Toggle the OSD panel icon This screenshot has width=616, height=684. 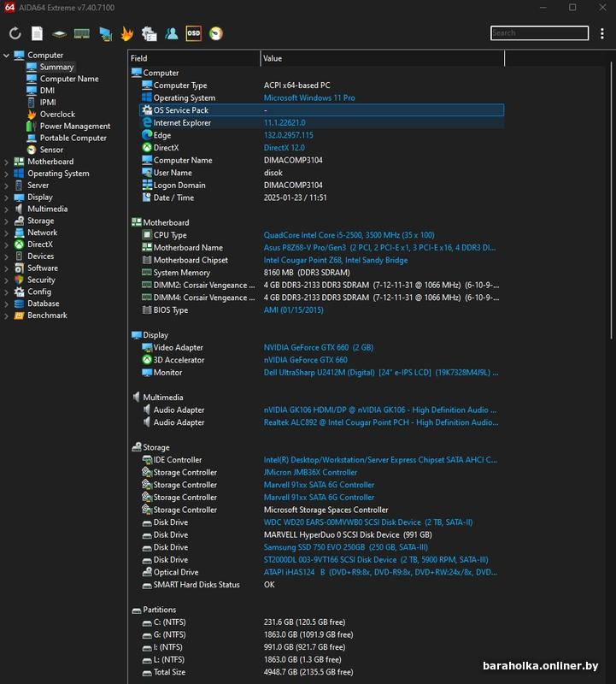coord(194,33)
